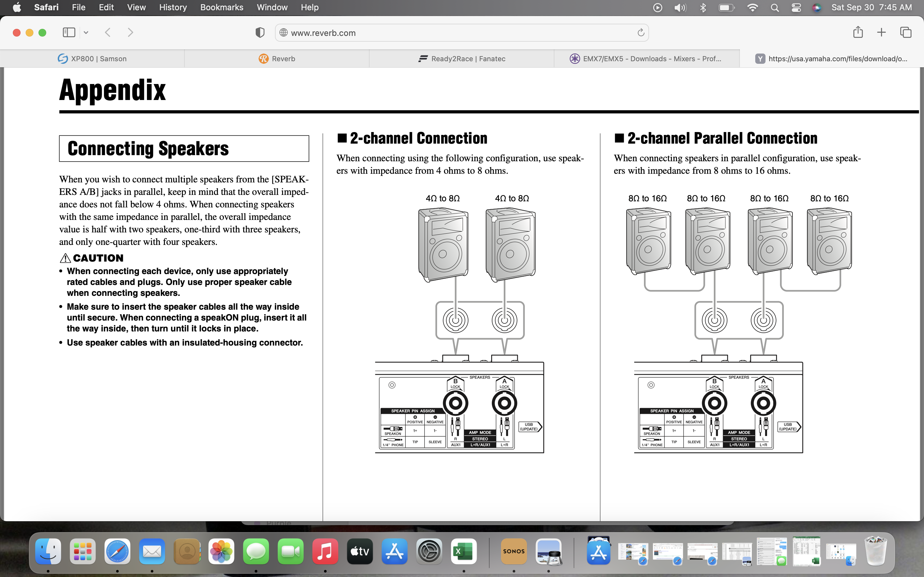Open the EMX7/EMX5 Downloads tab
This screenshot has width=924, height=577.
[646, 59]
